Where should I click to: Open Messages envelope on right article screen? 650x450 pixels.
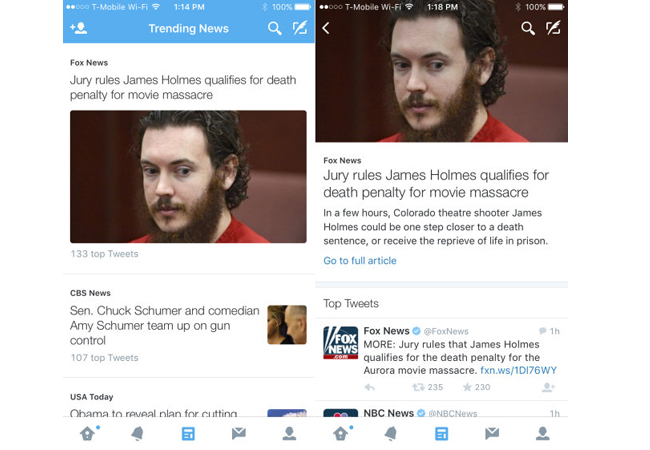(x=492, y=433)
